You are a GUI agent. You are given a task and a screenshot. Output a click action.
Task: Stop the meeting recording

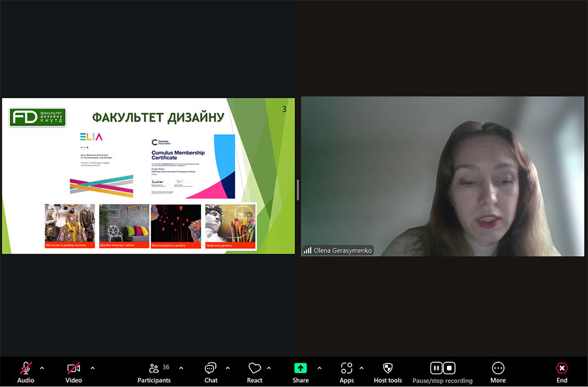click(x=449, y=368)
